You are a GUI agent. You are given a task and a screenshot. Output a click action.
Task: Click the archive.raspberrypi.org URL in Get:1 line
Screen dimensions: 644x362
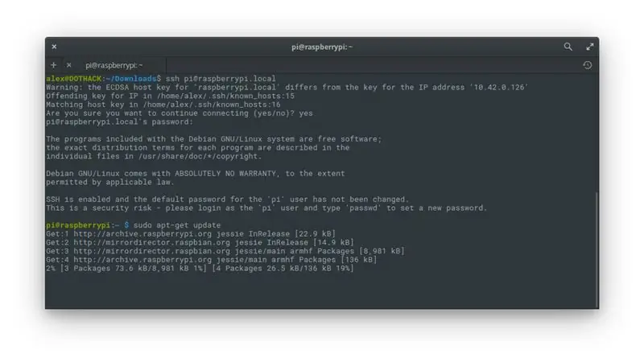click(142, 233)
